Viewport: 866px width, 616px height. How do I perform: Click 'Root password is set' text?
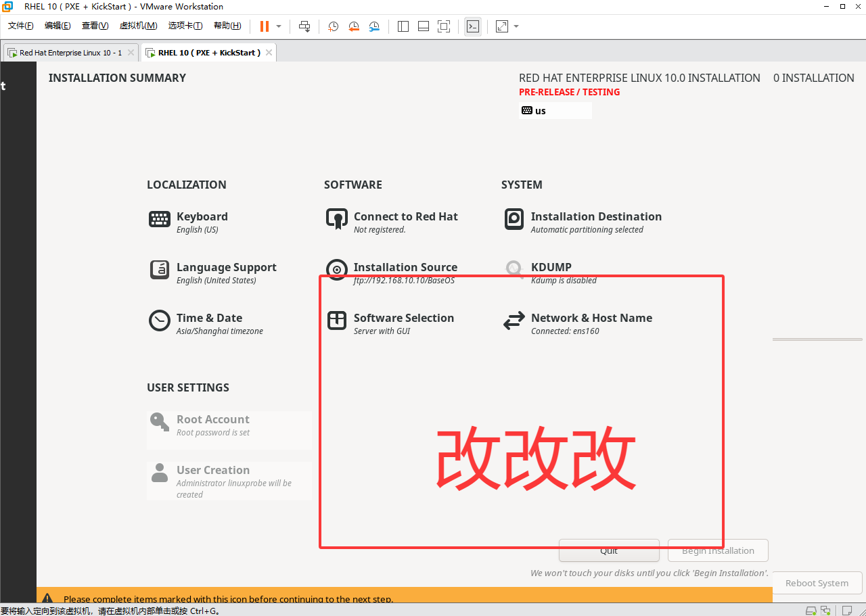click(x=213, y=433)
